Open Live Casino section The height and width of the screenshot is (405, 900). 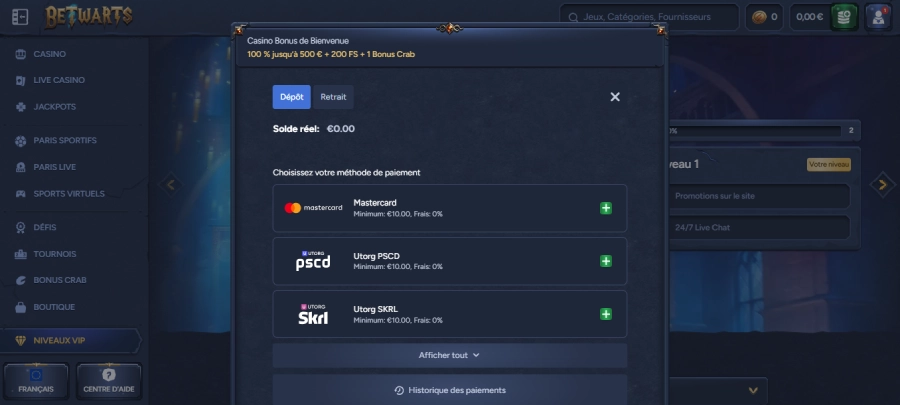click(x=59, y=80)
